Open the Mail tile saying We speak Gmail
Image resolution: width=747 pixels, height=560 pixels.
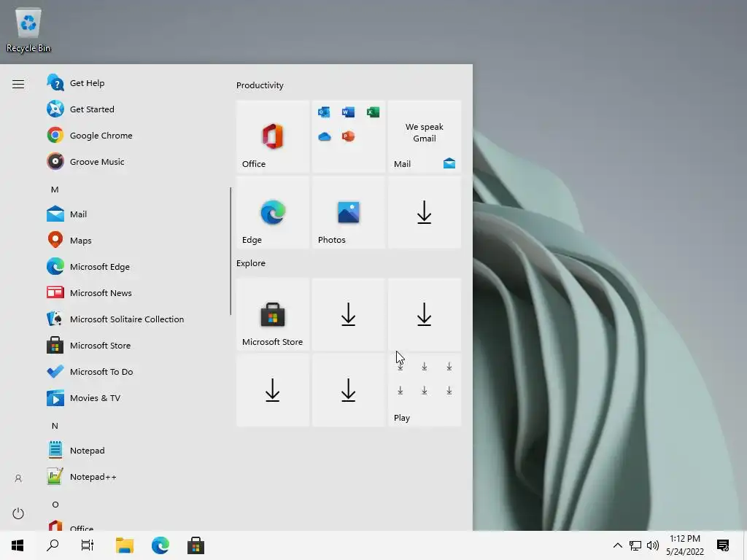[425, 136]
